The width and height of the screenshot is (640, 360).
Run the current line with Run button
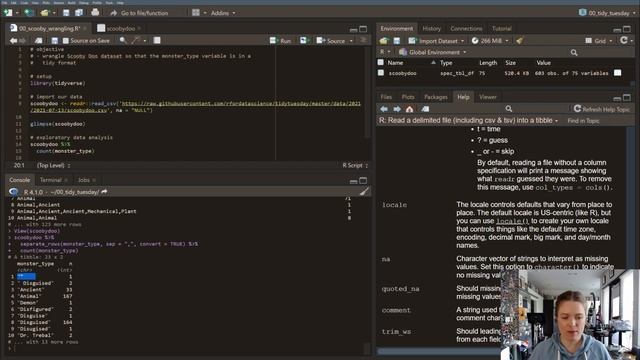click(x=281, y=41)
